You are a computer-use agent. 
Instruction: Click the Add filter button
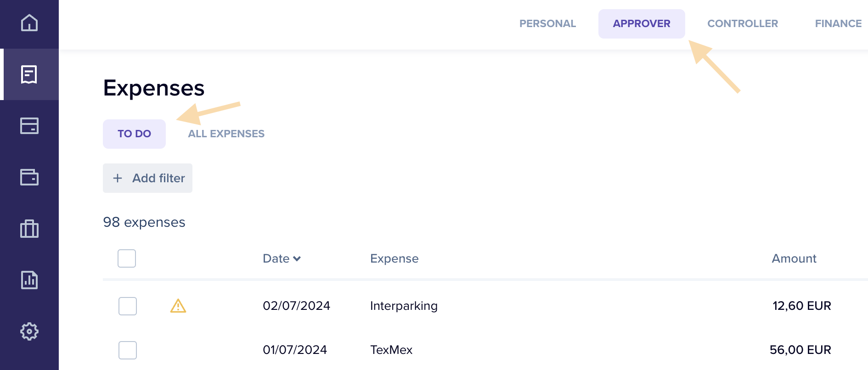[x=147, y=178]
